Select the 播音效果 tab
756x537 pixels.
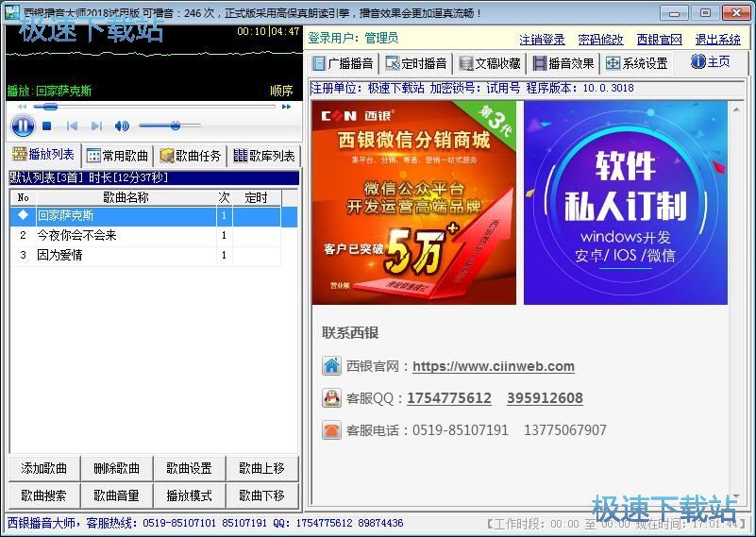pos(563,63)
